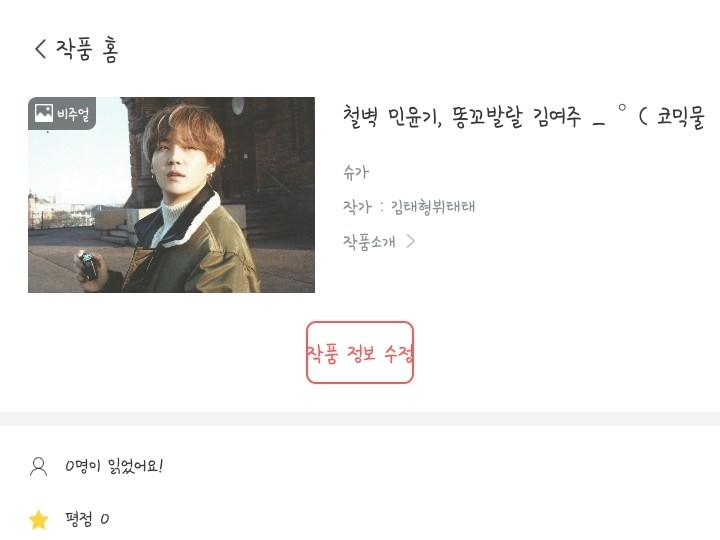
Task: Open author 김태형뷔태태 profile
Action: pyautogui.click(x=433, y=207)
